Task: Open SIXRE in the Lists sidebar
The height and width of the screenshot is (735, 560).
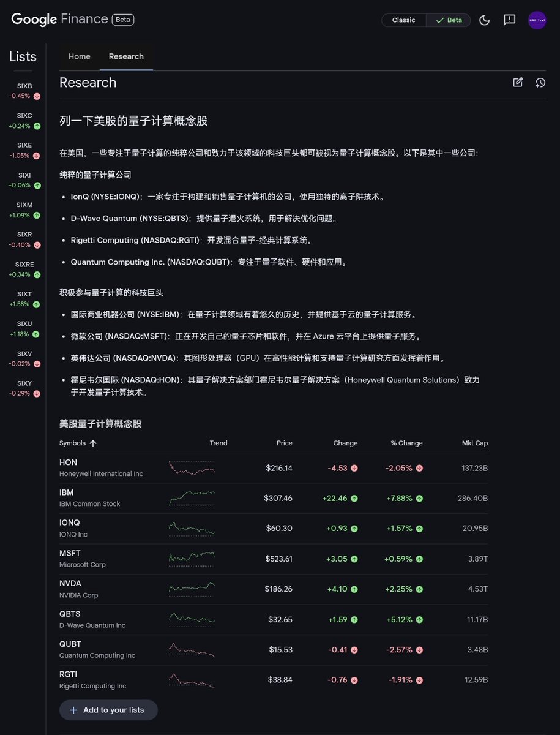Action: [x=24, y=269]
